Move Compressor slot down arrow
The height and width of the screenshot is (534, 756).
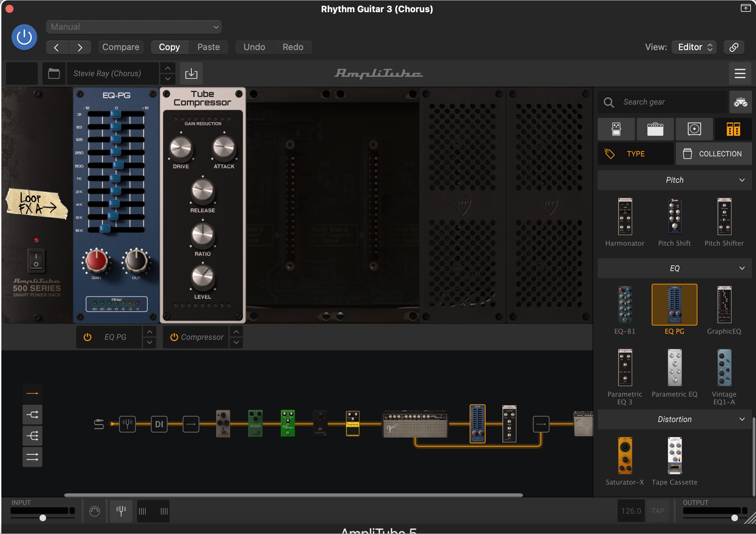(236, 342)
